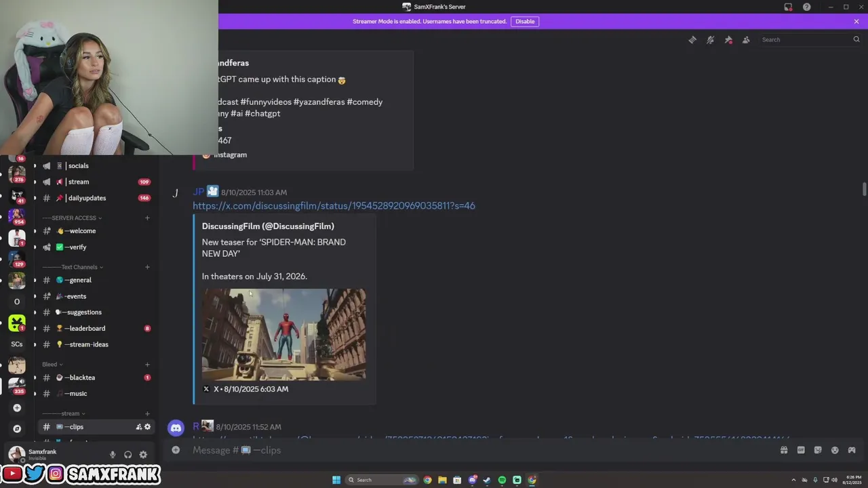The height and width of the screenshot is (488, 868).
Task: Open the O server icon
Action: click(17, 302)
